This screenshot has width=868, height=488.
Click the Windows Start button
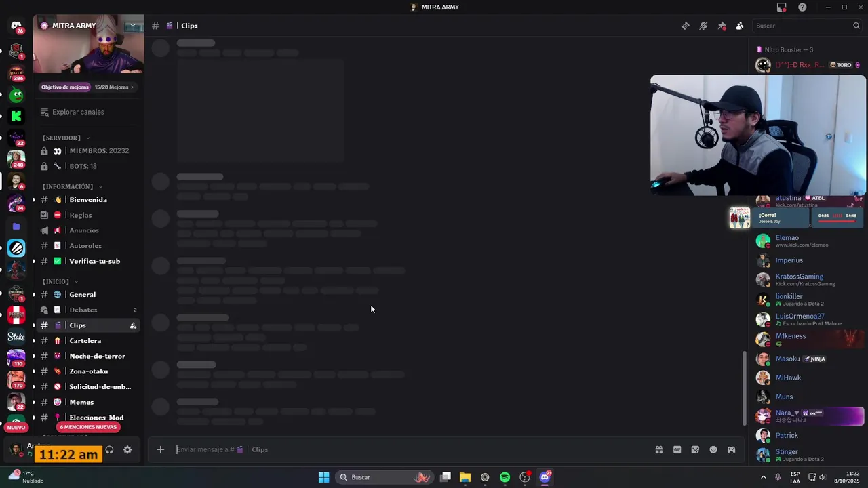tap(323, 477)
